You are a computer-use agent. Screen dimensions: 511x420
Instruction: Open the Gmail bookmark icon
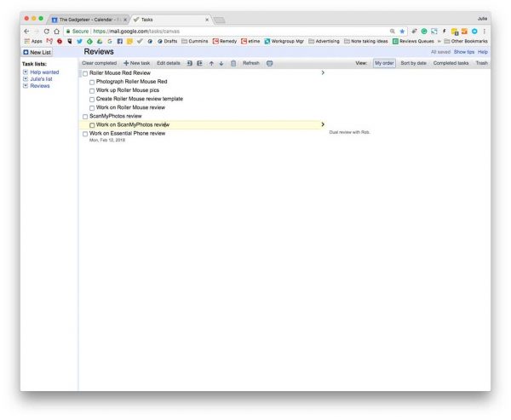click(x=49, y=41)
